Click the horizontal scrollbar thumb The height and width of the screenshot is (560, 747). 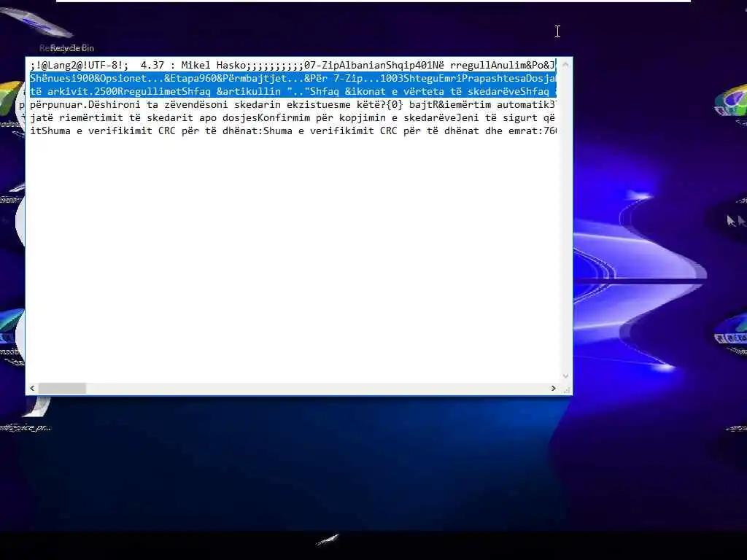coord(62,389)
